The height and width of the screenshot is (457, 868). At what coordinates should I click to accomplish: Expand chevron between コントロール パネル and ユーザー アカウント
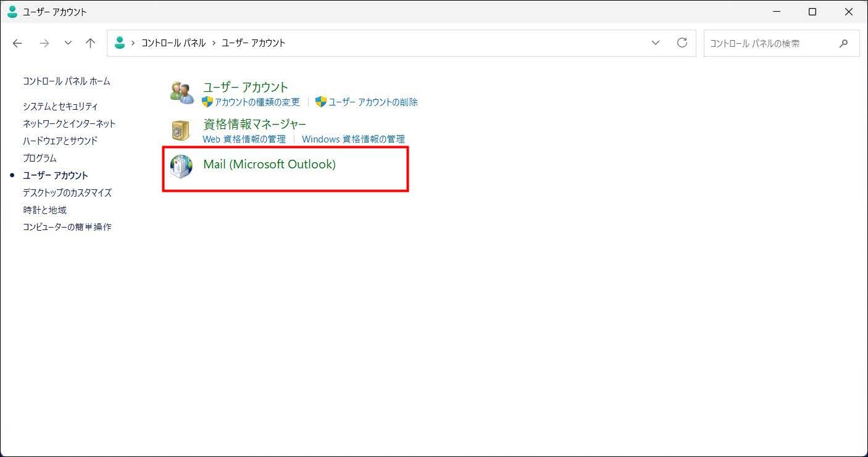point(214,43)
